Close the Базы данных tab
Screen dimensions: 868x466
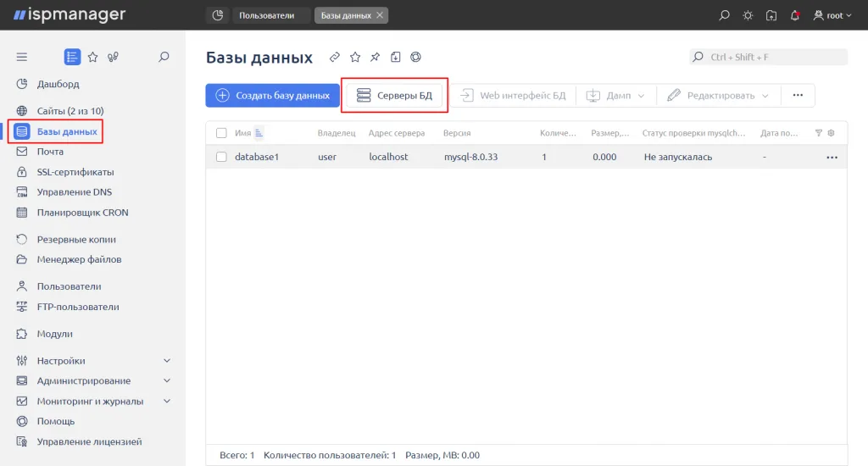pyautogui.click(x=380, y=15)
